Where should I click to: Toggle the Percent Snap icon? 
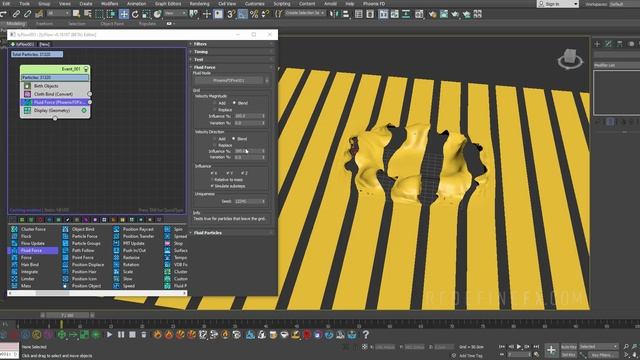[x=254, y=14]
